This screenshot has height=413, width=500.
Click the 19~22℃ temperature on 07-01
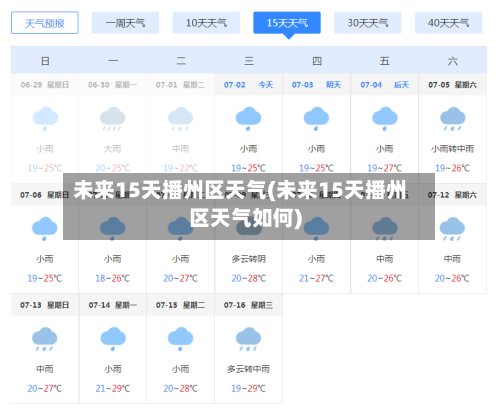(x=180, y=168)
